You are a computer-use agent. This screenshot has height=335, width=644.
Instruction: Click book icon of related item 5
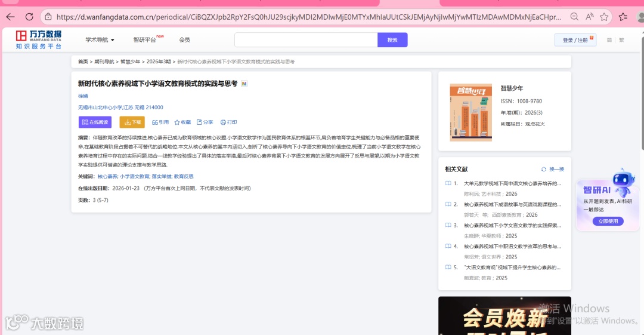click(x=448, y=267)
